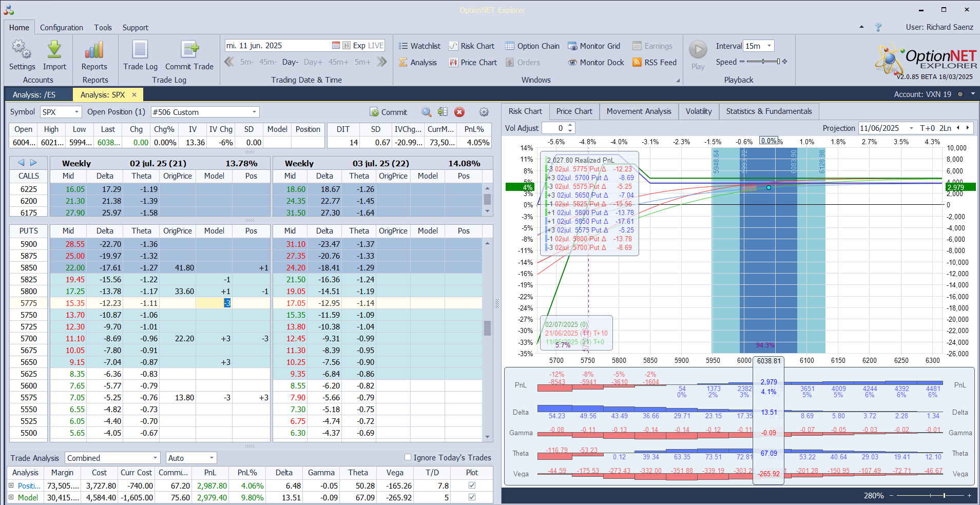This screenshot has height=505, width=980.
Task: Click the magnifying glass search icon
Action: point(426,112)
